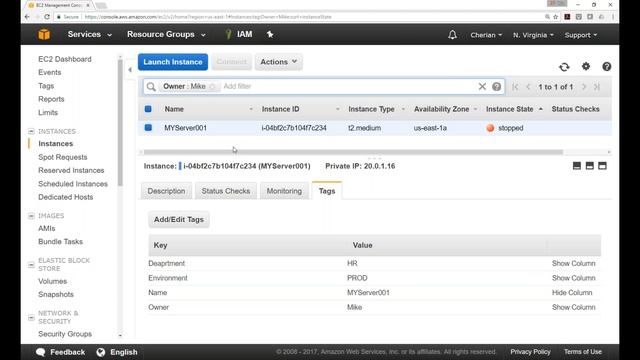The height and width of the screenshot is (360, 640).
Task: Set details pane to medium layout icon
Action: coord(589,166)
